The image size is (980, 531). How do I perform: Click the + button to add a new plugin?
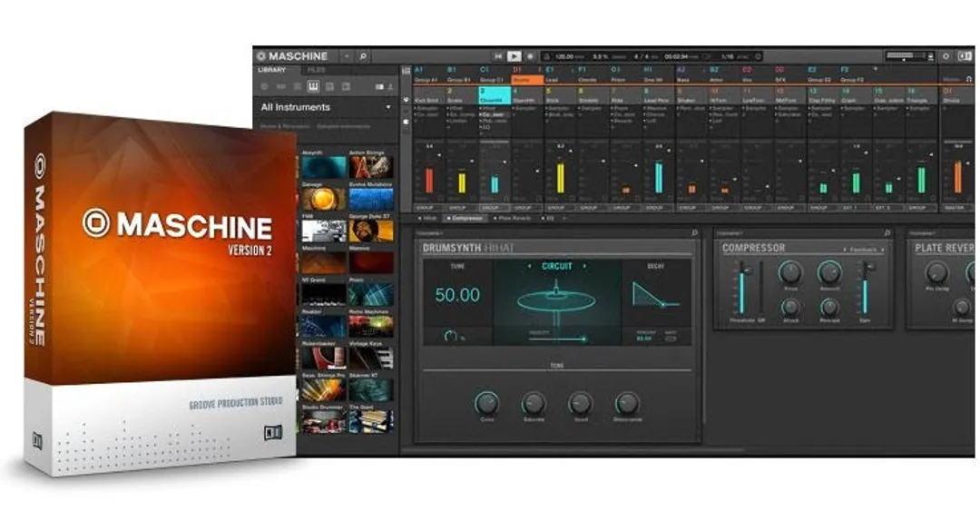pos(564,218)
